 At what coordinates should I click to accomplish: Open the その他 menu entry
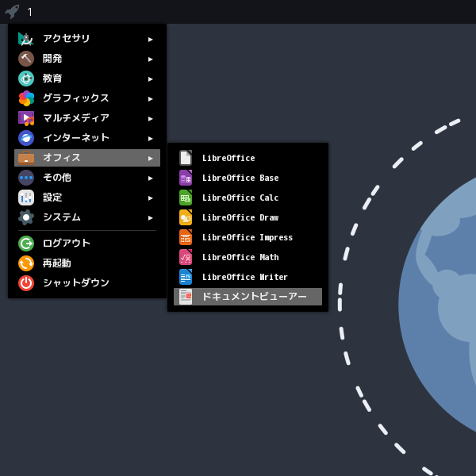coord(87,178)
